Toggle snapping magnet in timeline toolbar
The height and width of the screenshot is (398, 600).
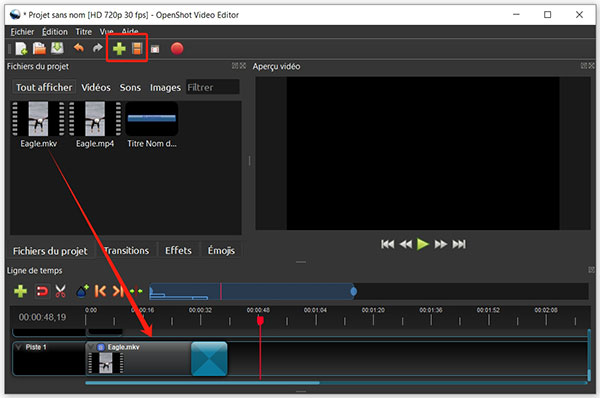click(42, 291)
